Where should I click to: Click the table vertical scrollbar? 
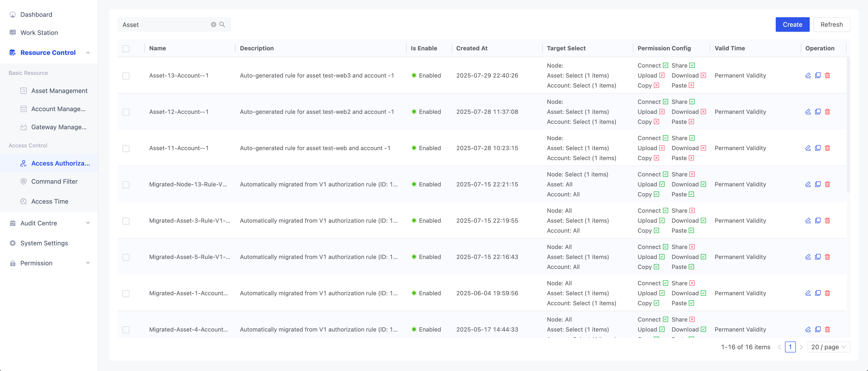pos(848,125)
